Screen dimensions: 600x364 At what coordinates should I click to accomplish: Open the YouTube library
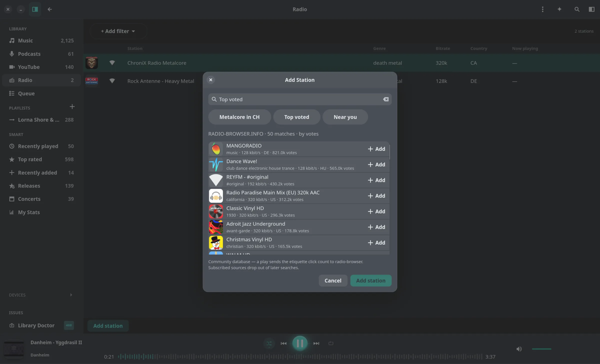[41, 67]
